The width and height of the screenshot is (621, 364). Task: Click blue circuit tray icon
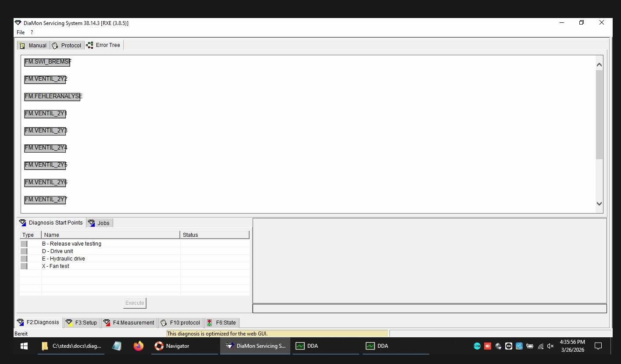pos(519,346)
